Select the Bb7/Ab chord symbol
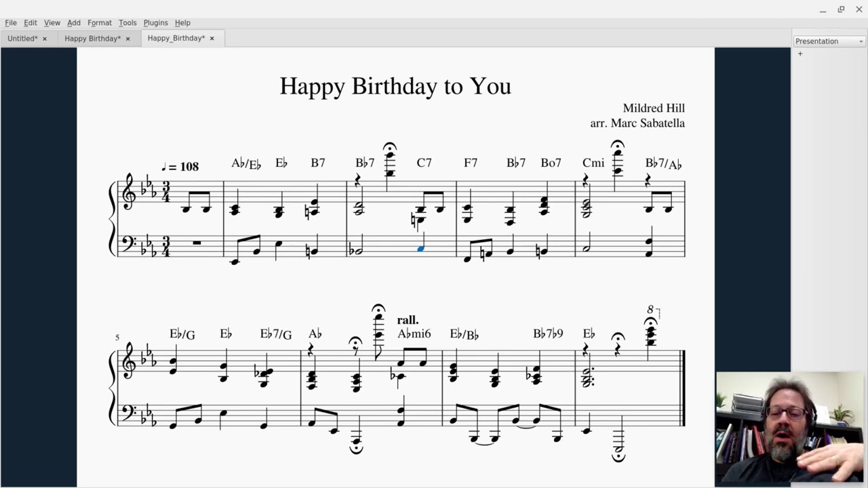Screen dimensions: 868x488 pos(663,163)
